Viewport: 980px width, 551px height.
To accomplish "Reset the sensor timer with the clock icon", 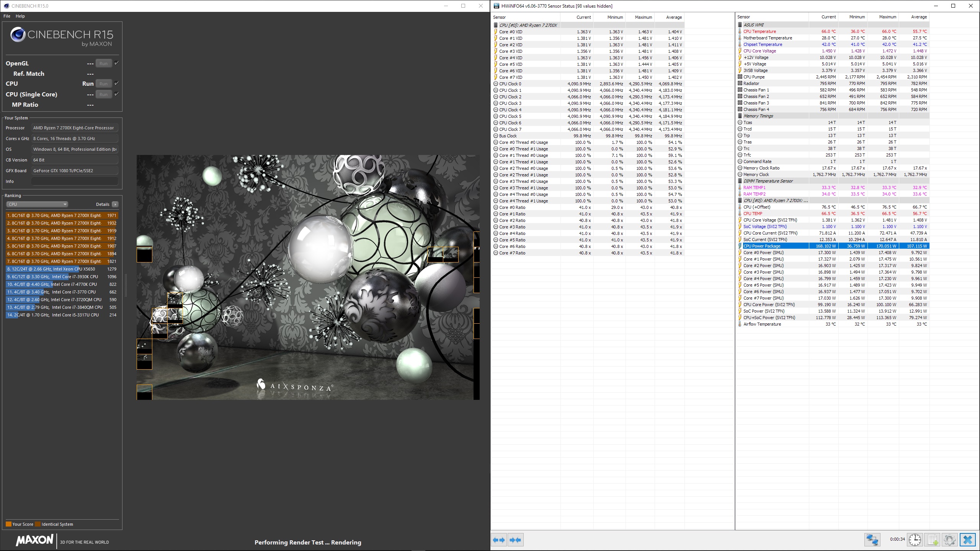I will 915,540.
